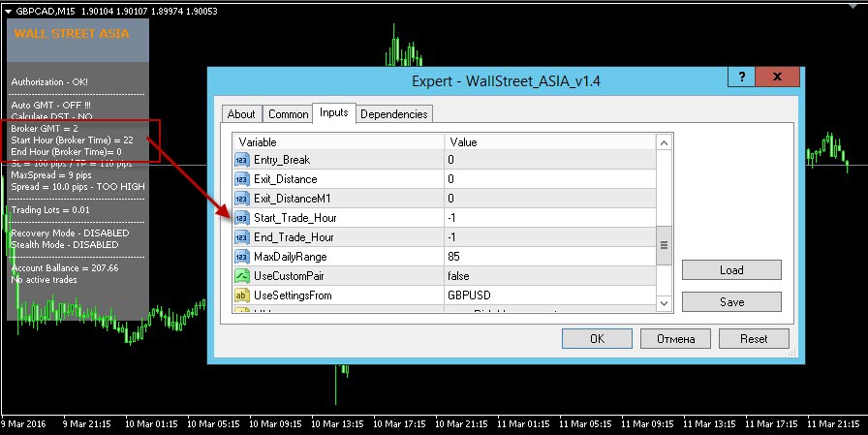Select the Inputs tab
Image resolution: width=868 pixels, height=435 pixels.
[x=334, y=112]
